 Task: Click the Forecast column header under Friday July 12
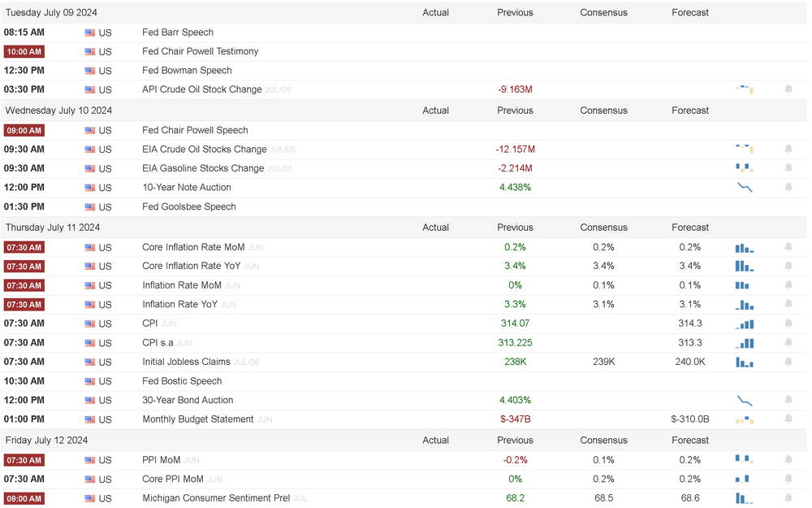tap(690, 441)
